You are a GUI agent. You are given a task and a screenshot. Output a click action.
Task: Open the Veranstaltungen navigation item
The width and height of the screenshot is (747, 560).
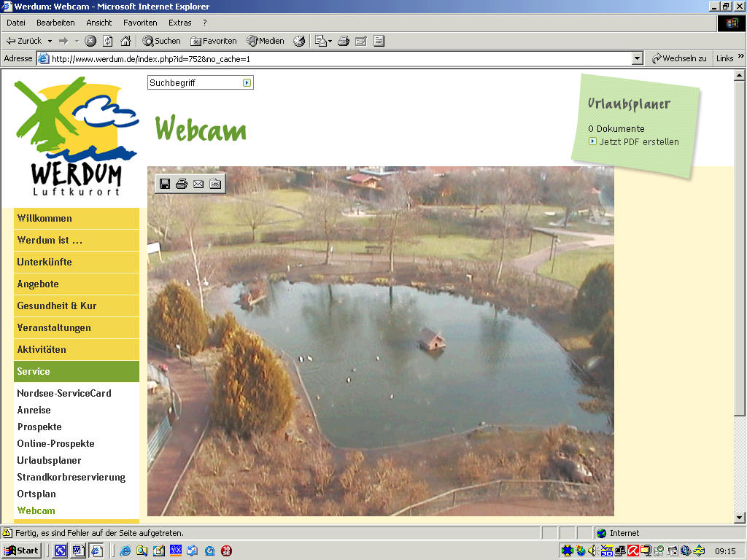[77, 328]
